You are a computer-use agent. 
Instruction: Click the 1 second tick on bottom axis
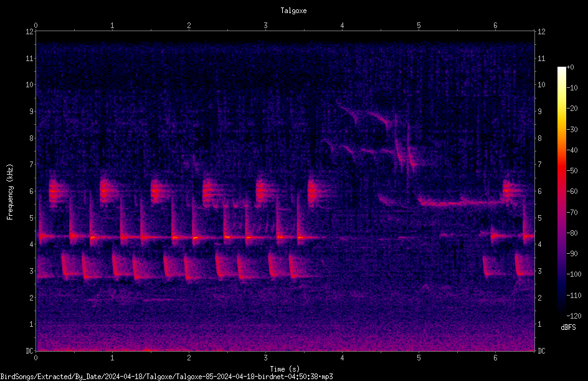[x=112, y=358]
